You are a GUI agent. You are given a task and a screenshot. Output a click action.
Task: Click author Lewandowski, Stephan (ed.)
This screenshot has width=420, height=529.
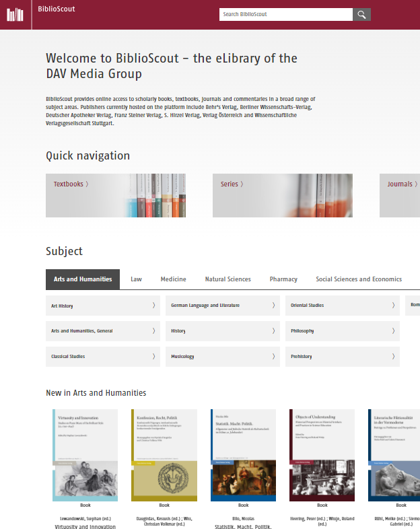point(85,519)
